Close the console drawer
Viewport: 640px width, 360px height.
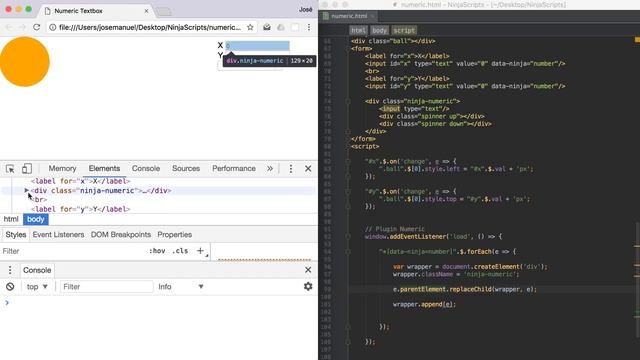pyautogui.click(x=308, y=270)
